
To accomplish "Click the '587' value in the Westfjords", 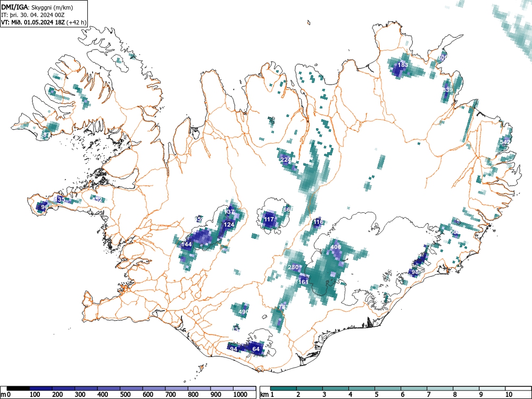I will 45,135.
